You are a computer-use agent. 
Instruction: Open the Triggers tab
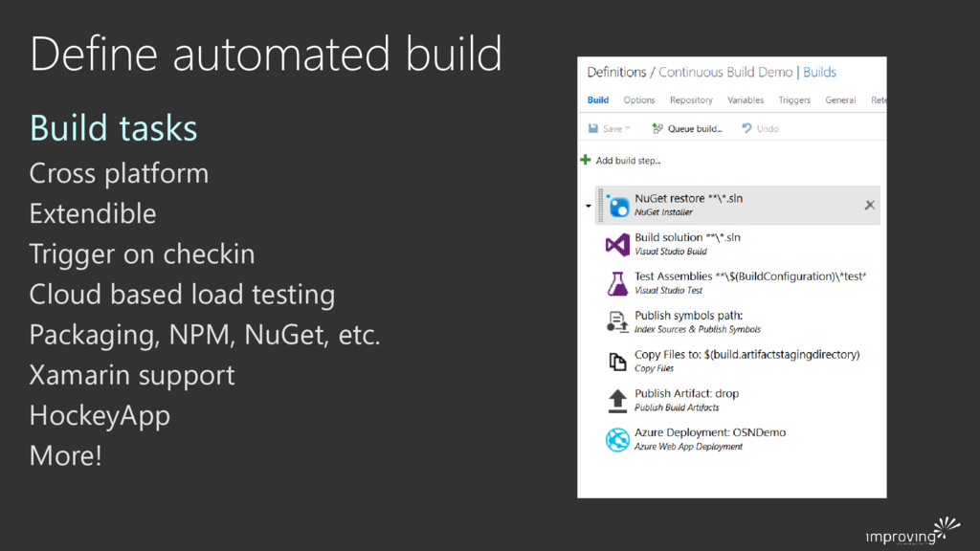[794, 99]
